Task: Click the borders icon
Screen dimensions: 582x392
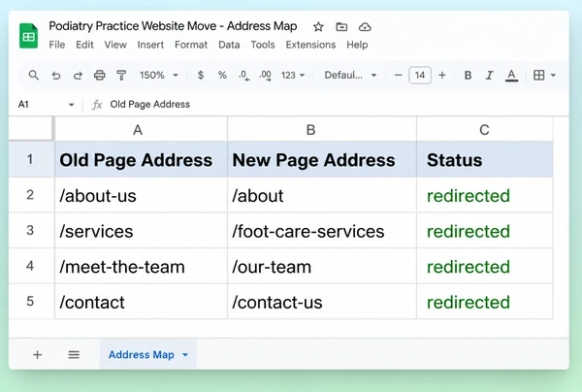Action: coord(539,76)
